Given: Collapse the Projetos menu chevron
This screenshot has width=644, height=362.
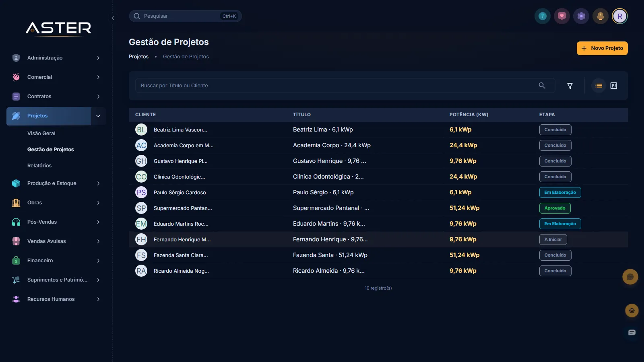Looking at the screenshot, I should [98, 116].
